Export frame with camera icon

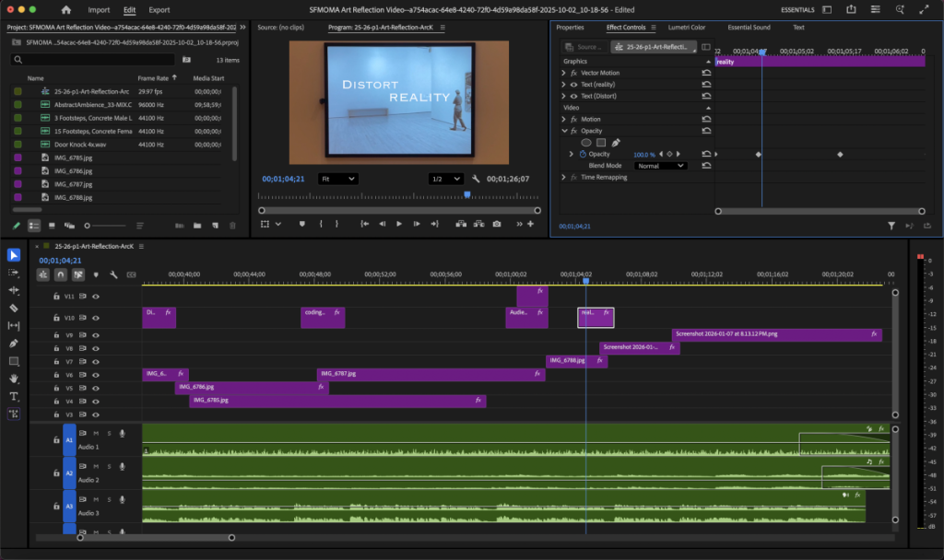(x=497, y=224)
